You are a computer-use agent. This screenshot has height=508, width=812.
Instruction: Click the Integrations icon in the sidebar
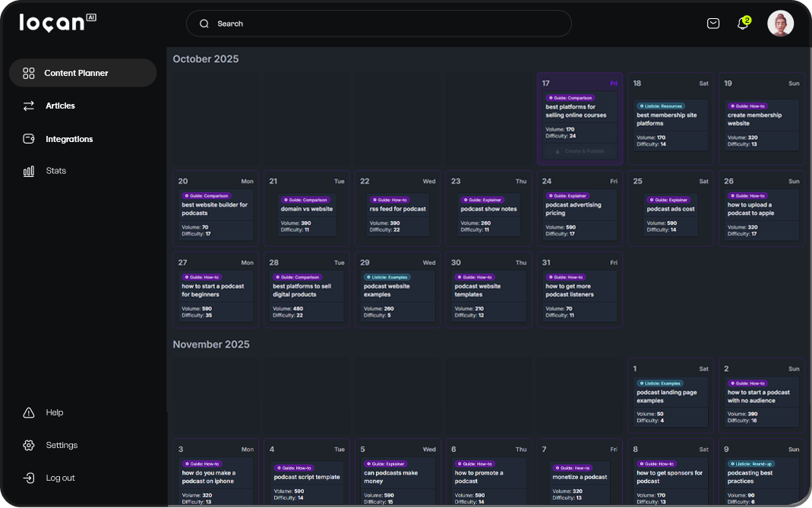point(29,139)
